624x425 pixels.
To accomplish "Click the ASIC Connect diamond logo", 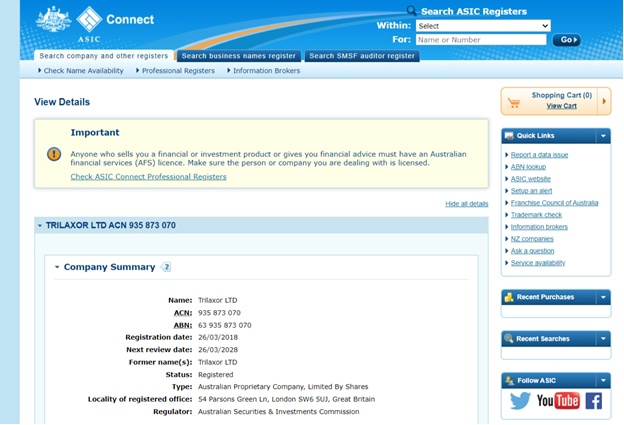I will (89, 19).
